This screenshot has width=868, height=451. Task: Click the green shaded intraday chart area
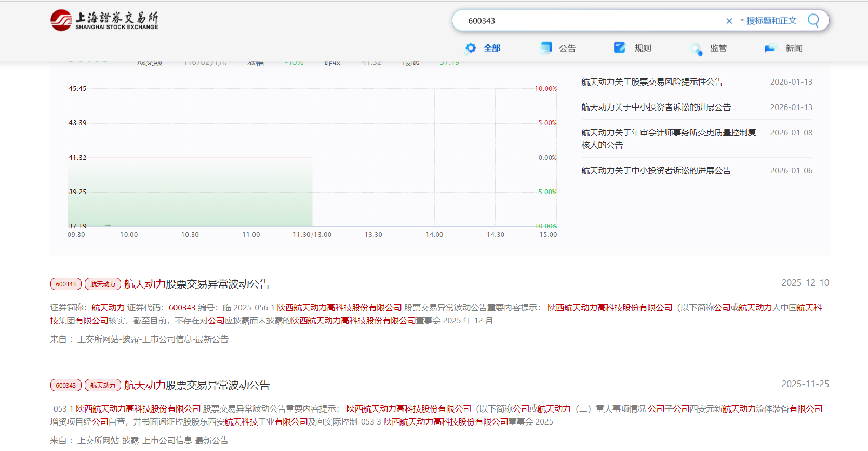pos(190,192)
